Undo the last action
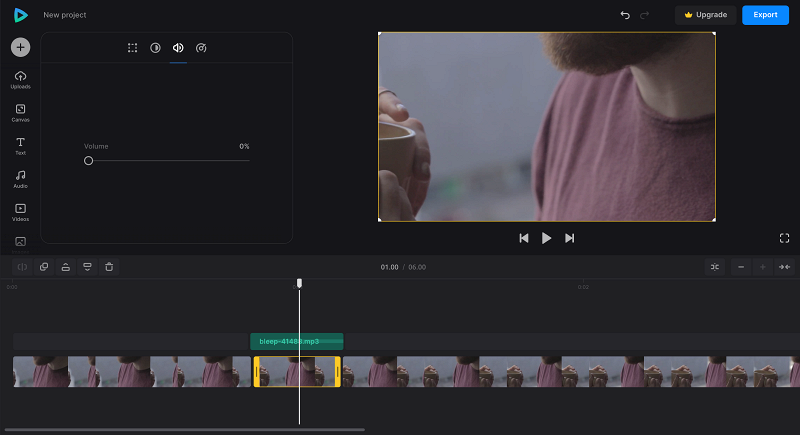This screenshot has height=435, width=800. pyautogui.click(x=625, y=15)
